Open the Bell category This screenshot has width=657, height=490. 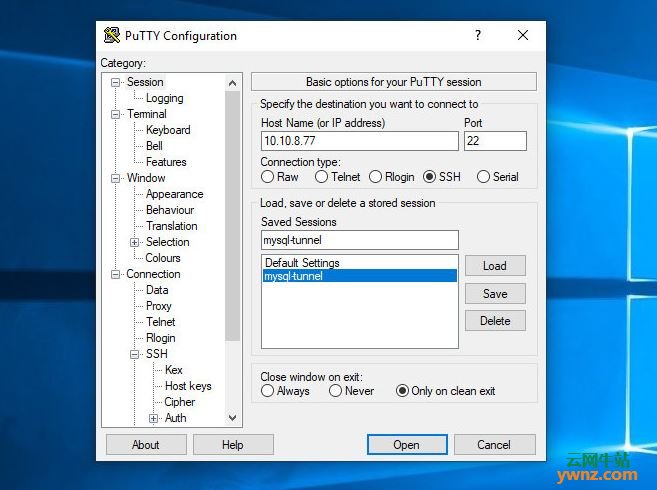pyautogui.click(x=154, y=146)
